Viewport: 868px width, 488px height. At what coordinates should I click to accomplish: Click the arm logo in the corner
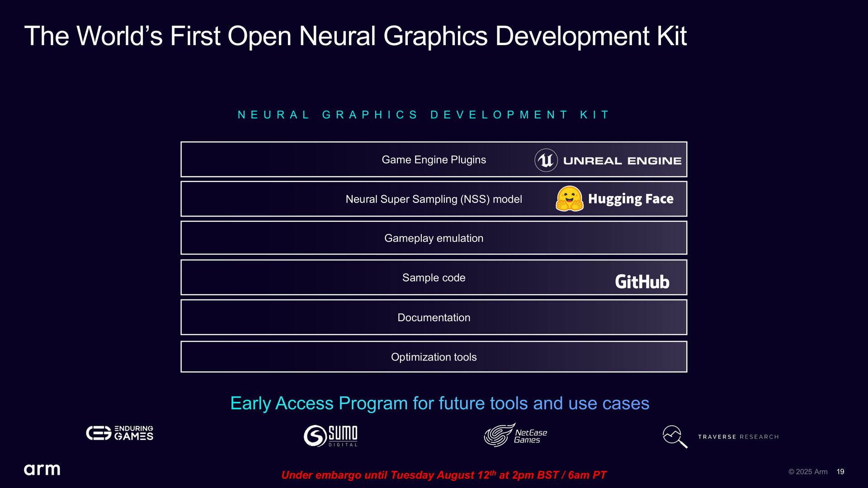click(x=42, y=469)
